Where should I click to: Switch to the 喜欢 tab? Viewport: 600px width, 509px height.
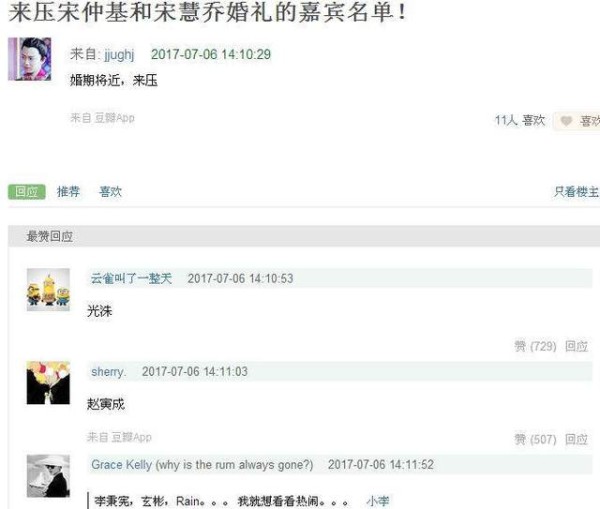(110, 191)
